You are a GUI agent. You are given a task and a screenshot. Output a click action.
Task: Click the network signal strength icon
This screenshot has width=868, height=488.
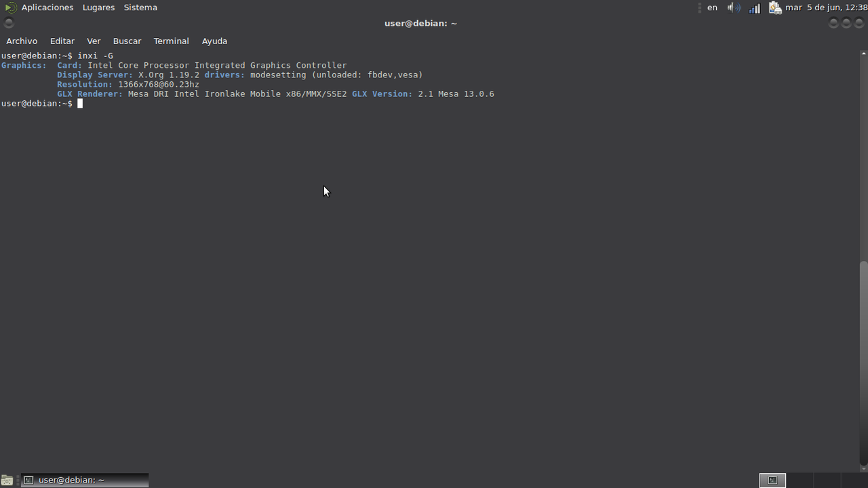click(754, 7)
